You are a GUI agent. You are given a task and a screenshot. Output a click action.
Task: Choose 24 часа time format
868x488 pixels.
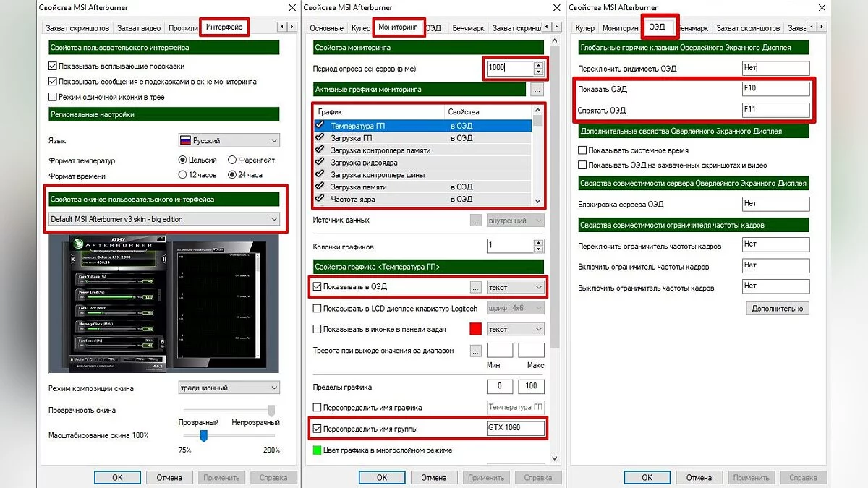[x=232, y=175]
